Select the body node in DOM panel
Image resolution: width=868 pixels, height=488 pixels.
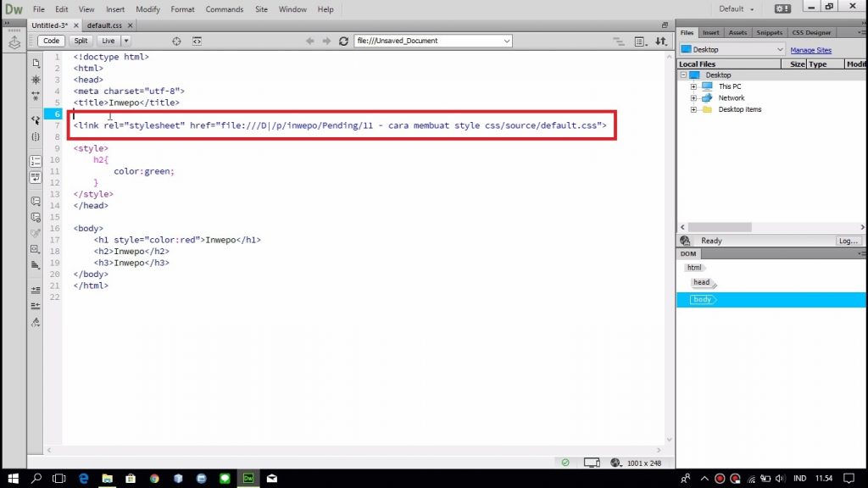point(703,299)
